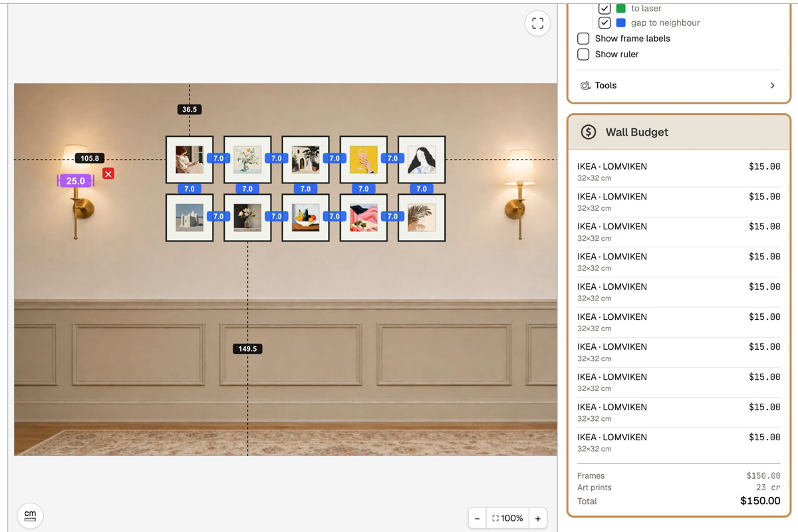Enable Show ruler
This screenshot has width=798, height=532.
pos(583,55)
